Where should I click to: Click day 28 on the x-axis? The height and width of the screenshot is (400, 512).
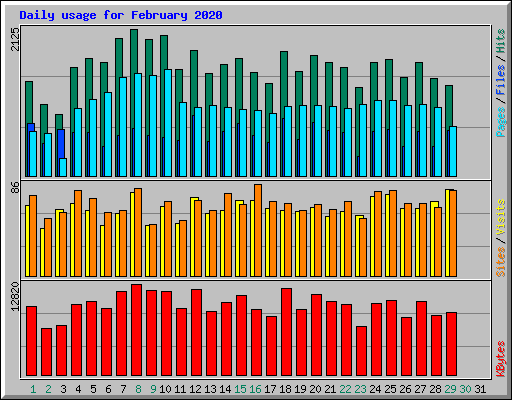click(435, 389)
